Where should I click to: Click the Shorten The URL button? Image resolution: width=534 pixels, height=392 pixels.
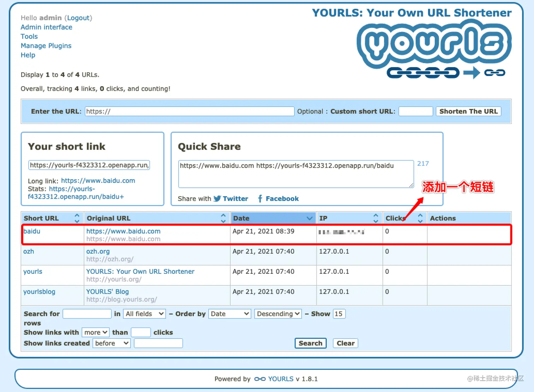(468, 111)
